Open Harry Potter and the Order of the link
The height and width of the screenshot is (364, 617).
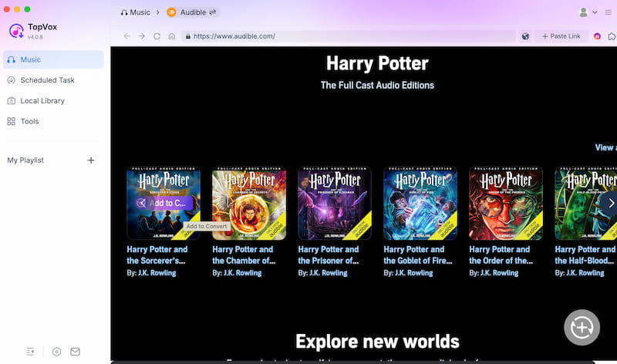pyautogui.click(x=501, y=255)
